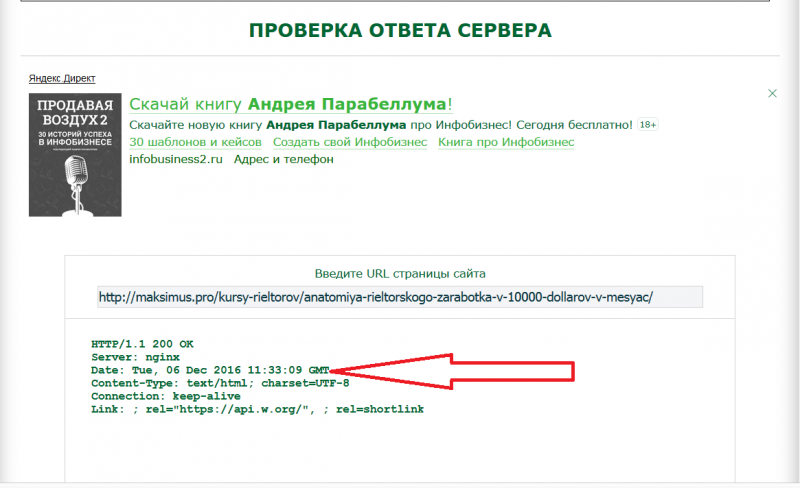Open the 'Скачай книгу Андрея Парабеллума' ad headline

pos(291,104)
